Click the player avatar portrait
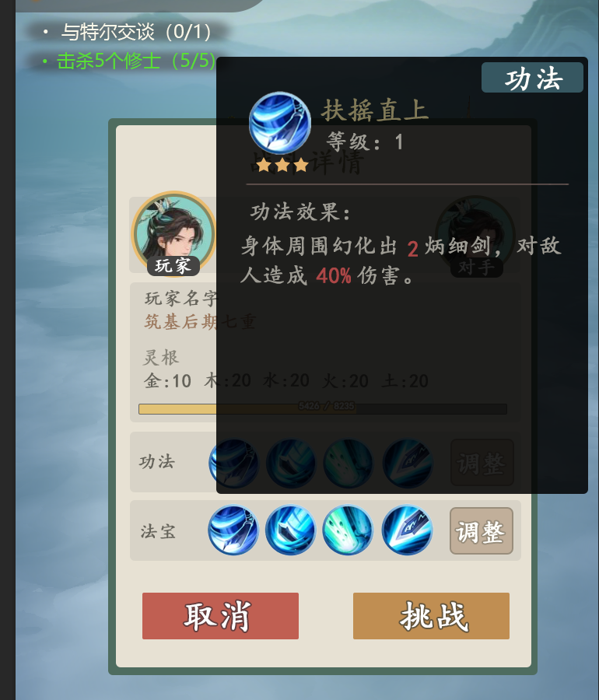Image resolution: width=599 pixels, height=700 pixels. click(x=173, y=233)
